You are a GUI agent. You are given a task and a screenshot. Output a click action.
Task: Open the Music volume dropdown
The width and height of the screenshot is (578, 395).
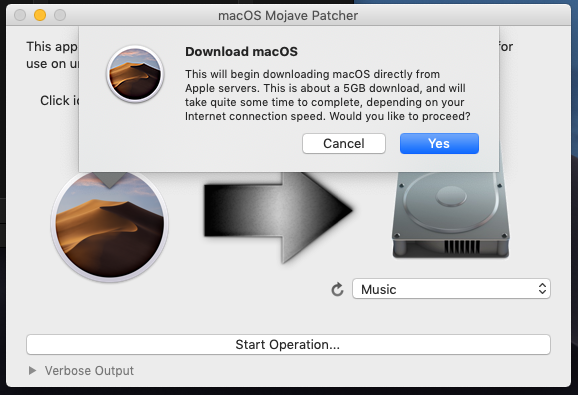(451, 289)
